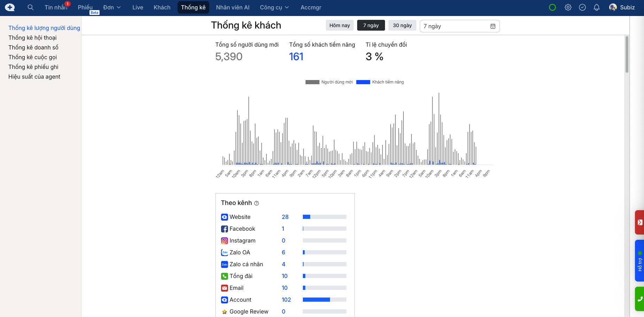
Task: Open the Nhân viên AI tab
Action: [x=233, y=7]
